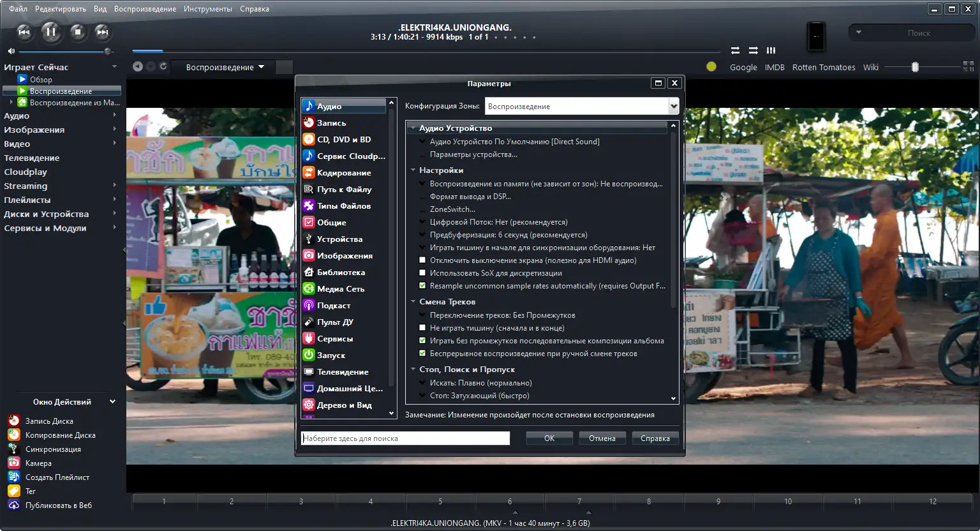Open Rotten Tomatoes link
This screenshot has width=980, height=531.
pyautogui.click(x=824, y=67)
